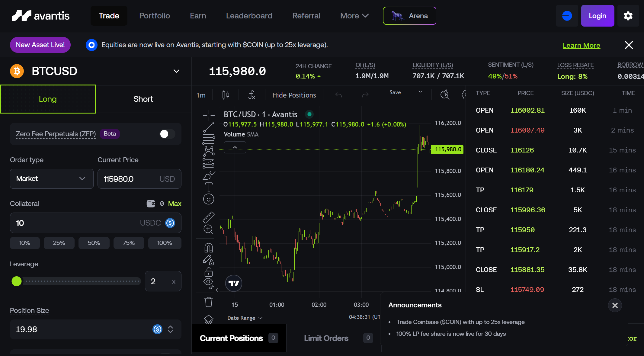Select the ruler measure tool

[208, 217]
